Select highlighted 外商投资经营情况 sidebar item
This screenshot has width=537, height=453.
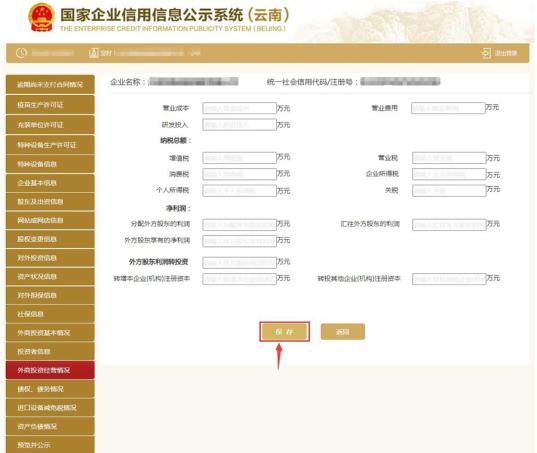click(50, 370)
